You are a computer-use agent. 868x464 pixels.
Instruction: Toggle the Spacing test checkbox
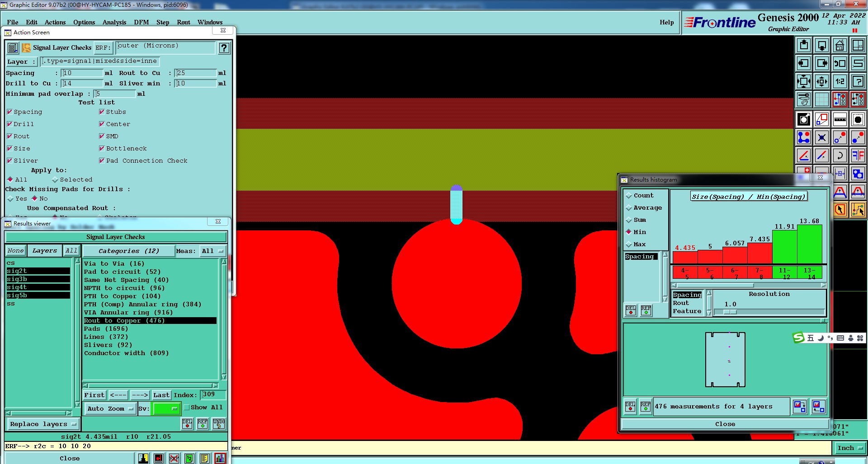pos(9,112)
